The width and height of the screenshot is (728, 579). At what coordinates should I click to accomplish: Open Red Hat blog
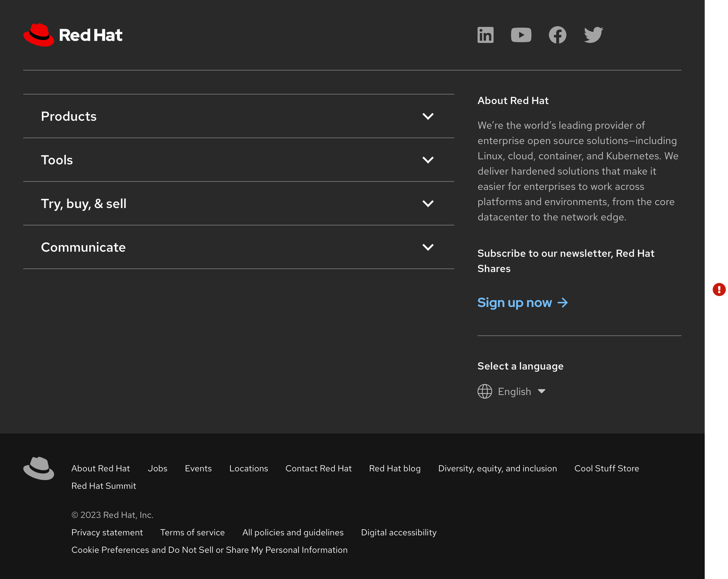(x=395, y=468)
